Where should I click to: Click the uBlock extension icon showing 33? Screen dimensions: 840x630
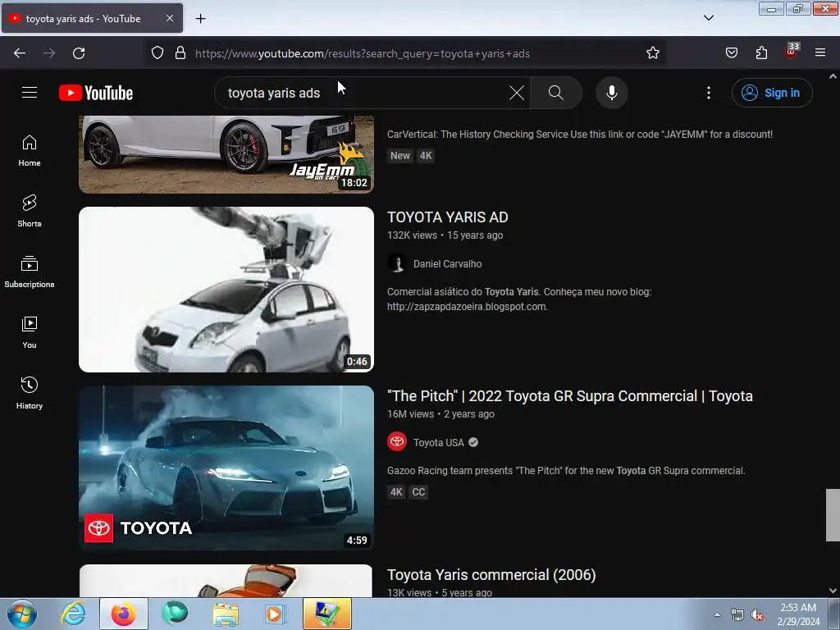792,52
